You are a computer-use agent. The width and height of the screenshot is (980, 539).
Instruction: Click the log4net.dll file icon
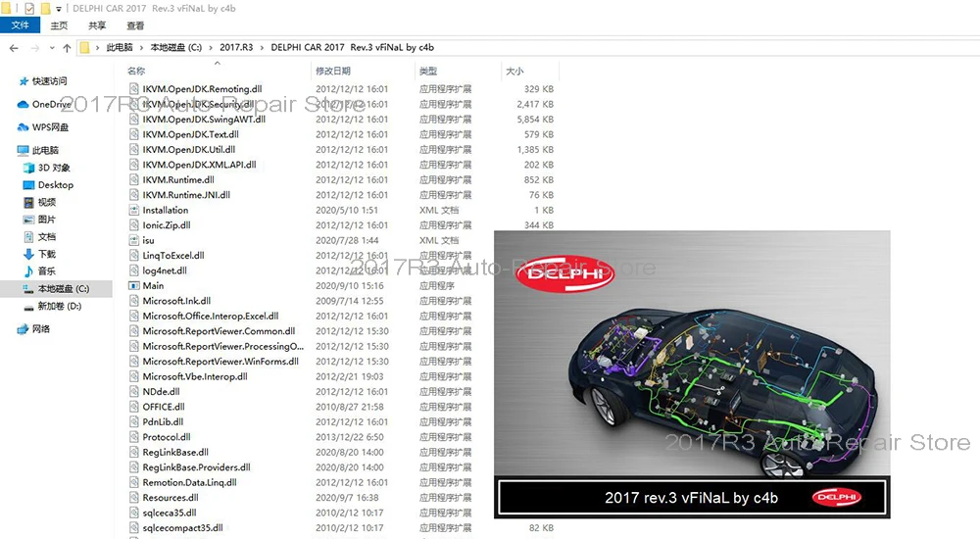[133, 270]
